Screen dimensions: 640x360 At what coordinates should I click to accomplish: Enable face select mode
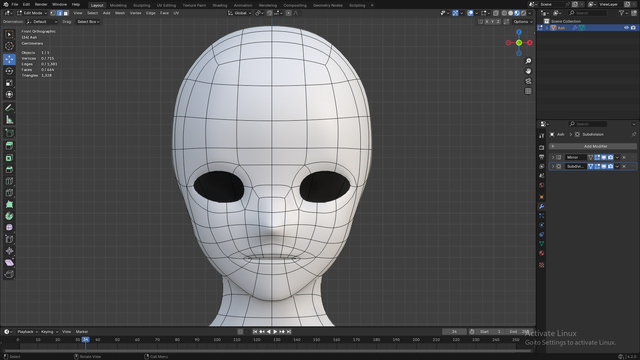(66, 13)
